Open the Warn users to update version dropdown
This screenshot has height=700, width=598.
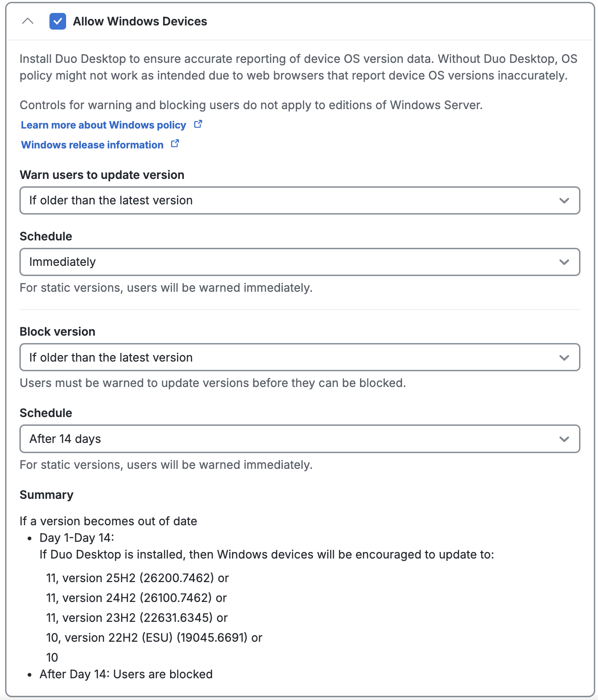[299, 200]
